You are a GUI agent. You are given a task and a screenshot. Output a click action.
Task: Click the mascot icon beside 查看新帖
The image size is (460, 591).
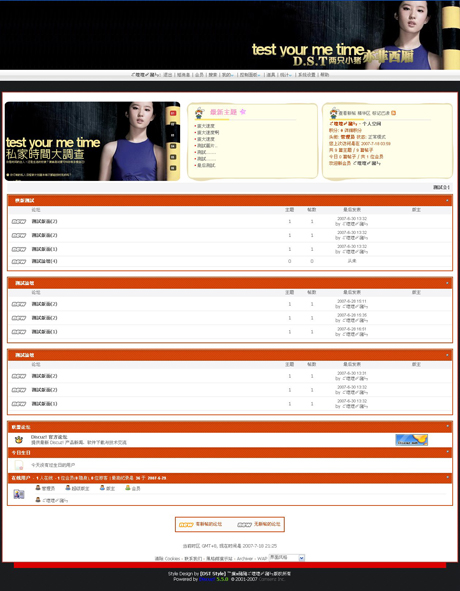(x=334, y=113)
